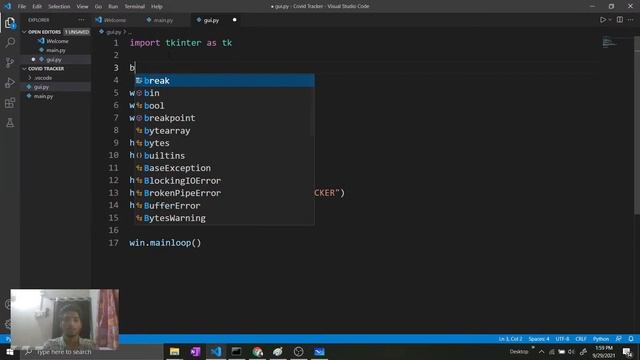640x360 pixels.
Task: Change file encoding UTF-8
Action: pyautogui.click(x=562, y=339)
